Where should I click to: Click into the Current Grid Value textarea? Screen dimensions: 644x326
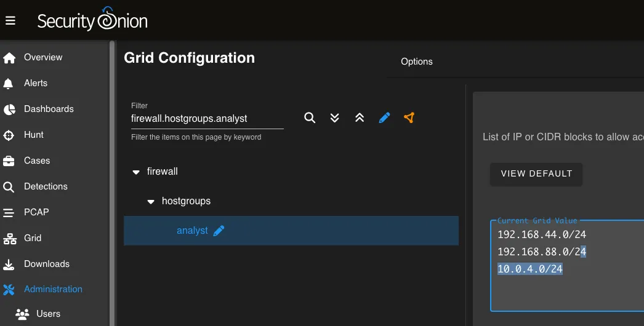pyautogui.click(x=566, y=289)
